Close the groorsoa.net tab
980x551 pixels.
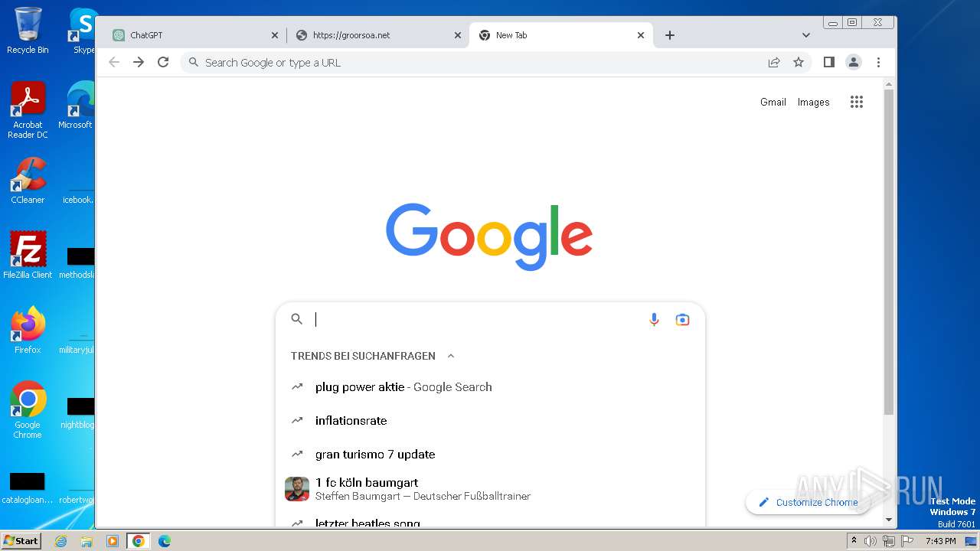coord(458,35)
